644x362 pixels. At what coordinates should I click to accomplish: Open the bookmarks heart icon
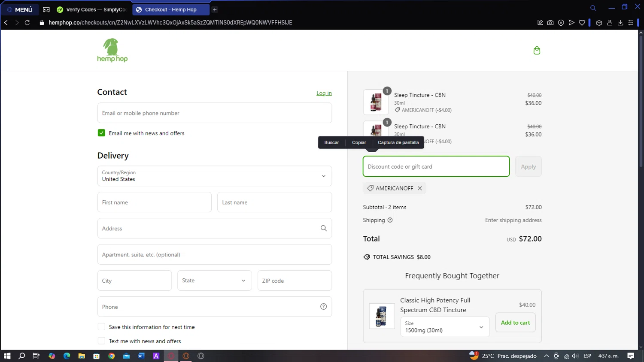582,23
